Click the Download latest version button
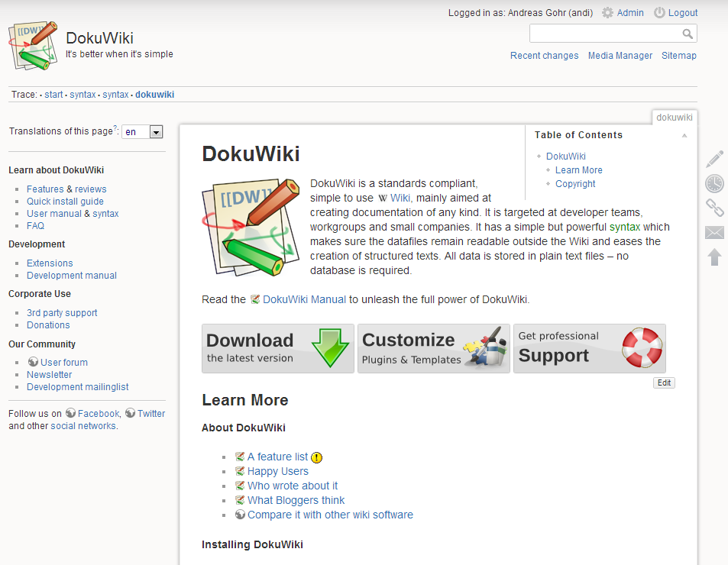Screen dimensions: 728x565 (277, 348)
